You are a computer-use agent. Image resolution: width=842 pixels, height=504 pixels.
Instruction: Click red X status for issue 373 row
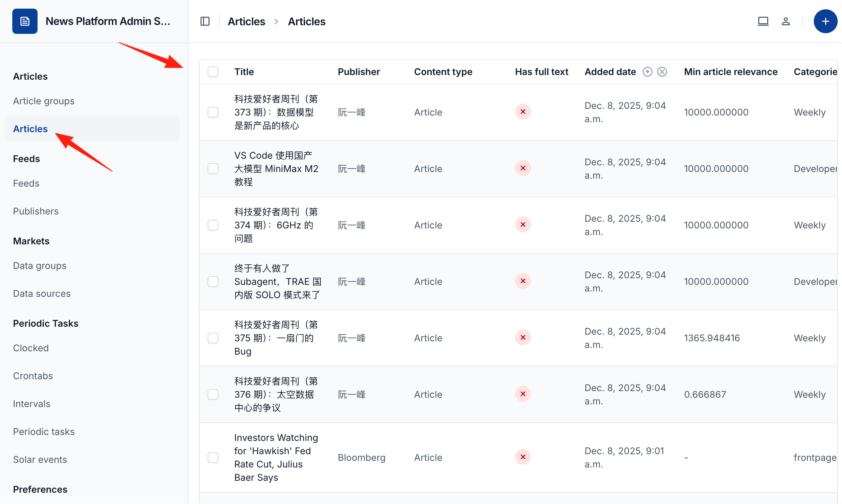523,112
